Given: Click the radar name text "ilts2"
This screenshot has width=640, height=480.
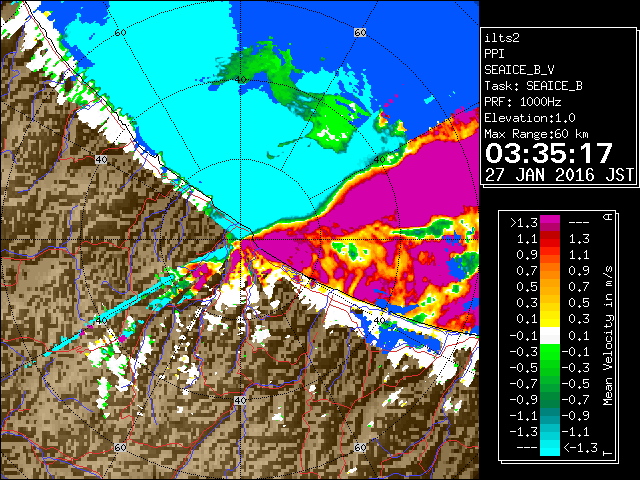Looking at the screenshot, I should click(x=502, y=38).
